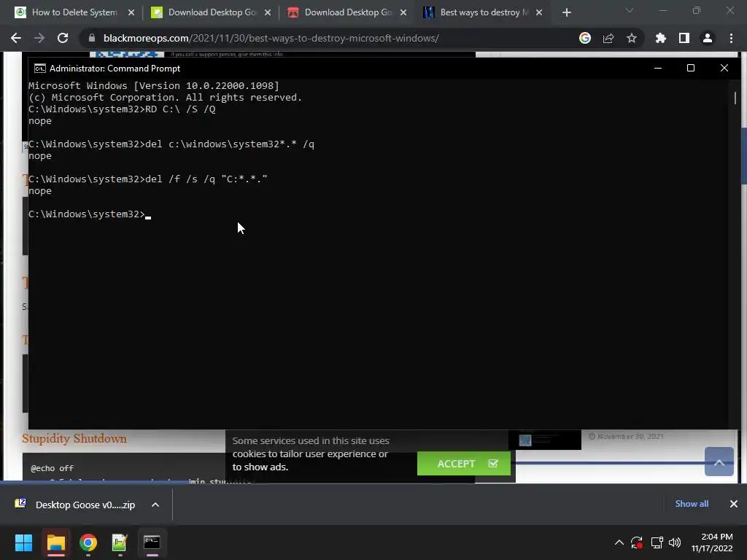Click the Command Prompt title bar icon
The height and width of the screenshot is (560, 747).
point(40,69)
